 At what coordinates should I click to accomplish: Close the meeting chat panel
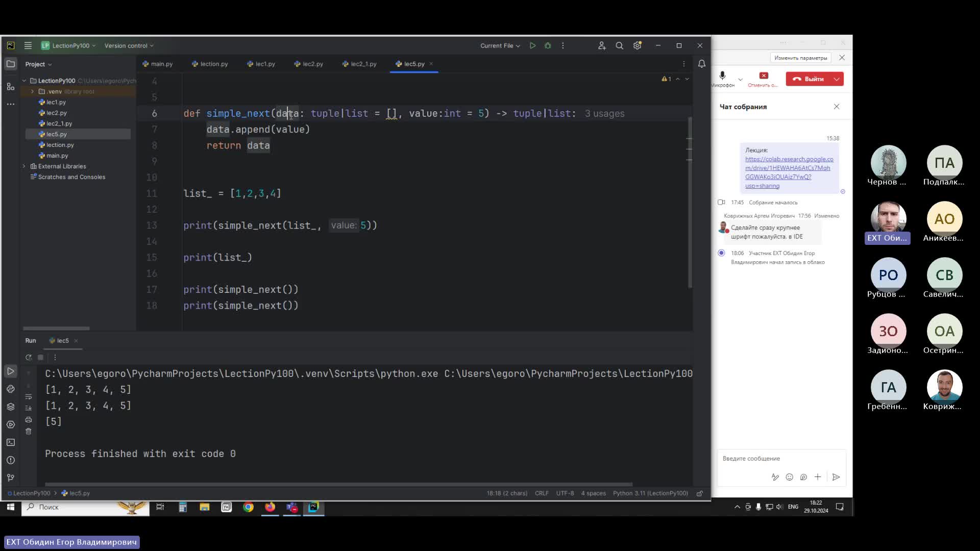[837, 107]
